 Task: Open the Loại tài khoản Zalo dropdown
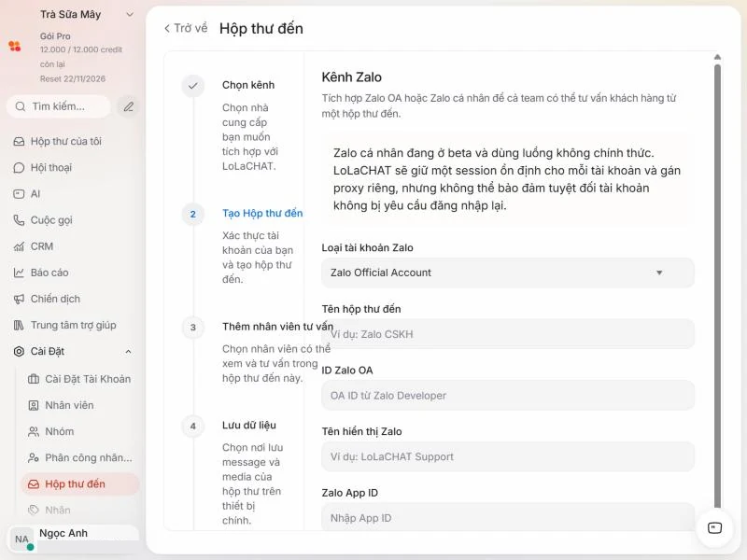507,273
